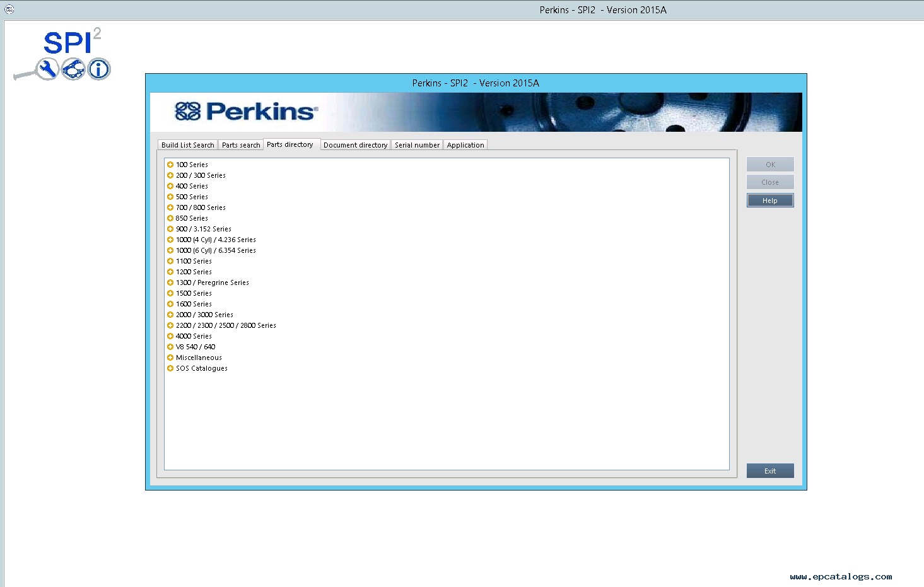Expand the 500 Series node
Viewport: 924px width, 587px height.
170,197
